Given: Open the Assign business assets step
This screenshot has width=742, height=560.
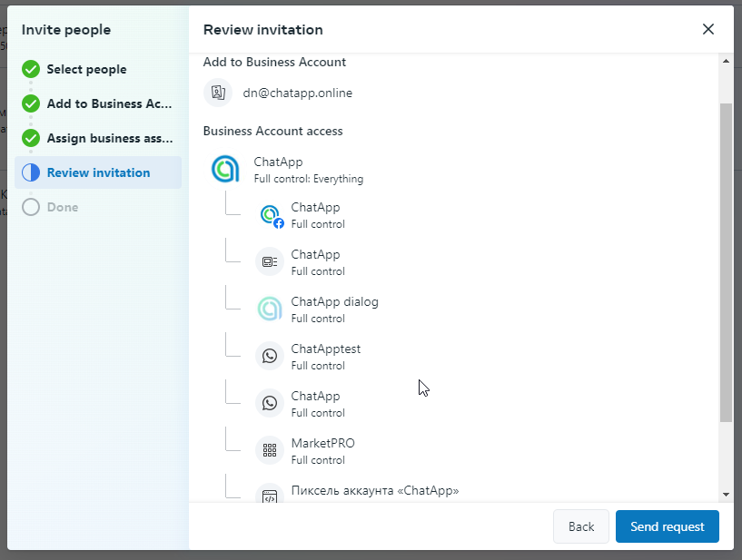Looking at the screenshot, I should tap(109, 138).
